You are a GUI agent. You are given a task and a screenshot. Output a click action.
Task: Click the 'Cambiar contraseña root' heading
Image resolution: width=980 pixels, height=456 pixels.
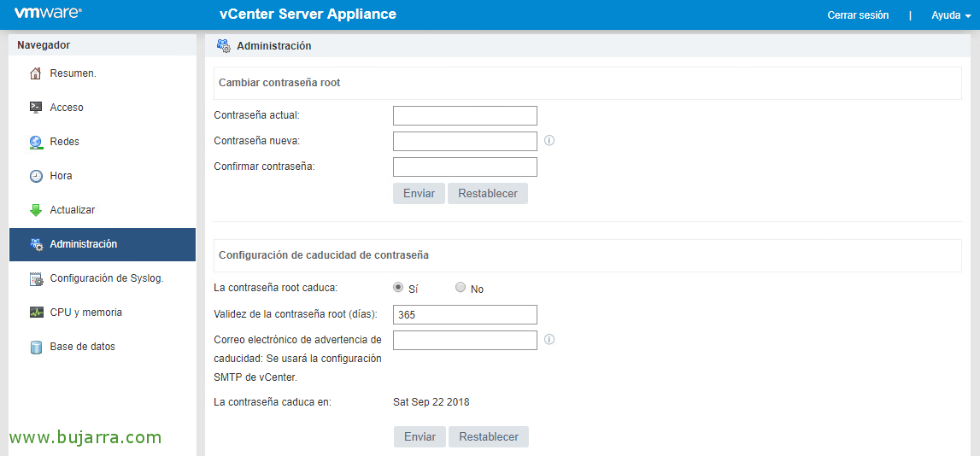click(x=279, y=83)
